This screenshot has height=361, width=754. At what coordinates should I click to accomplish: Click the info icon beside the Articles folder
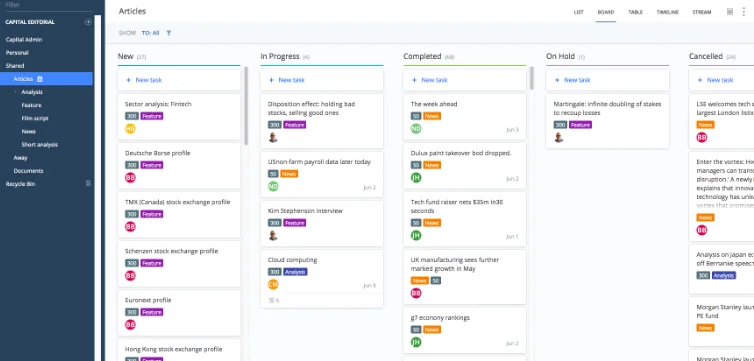[40, 79]
